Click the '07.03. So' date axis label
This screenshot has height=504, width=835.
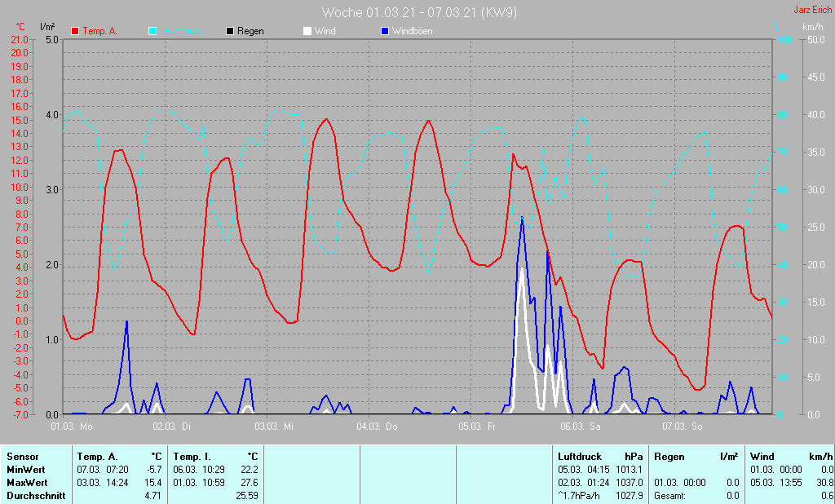[683, 427]
